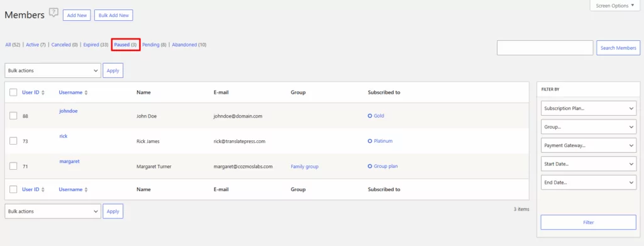Open the Subscription Plan filter dropdown
The image size is (644, 246).
click(589, 109)
